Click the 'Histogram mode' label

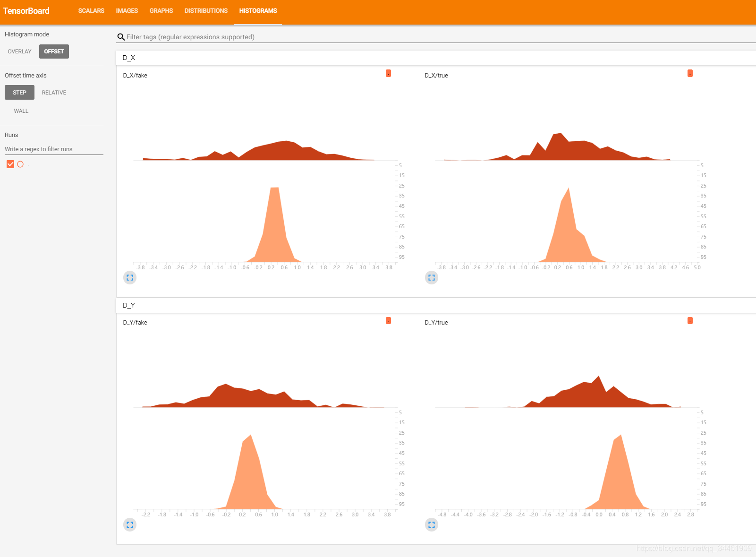click(27, 34)
